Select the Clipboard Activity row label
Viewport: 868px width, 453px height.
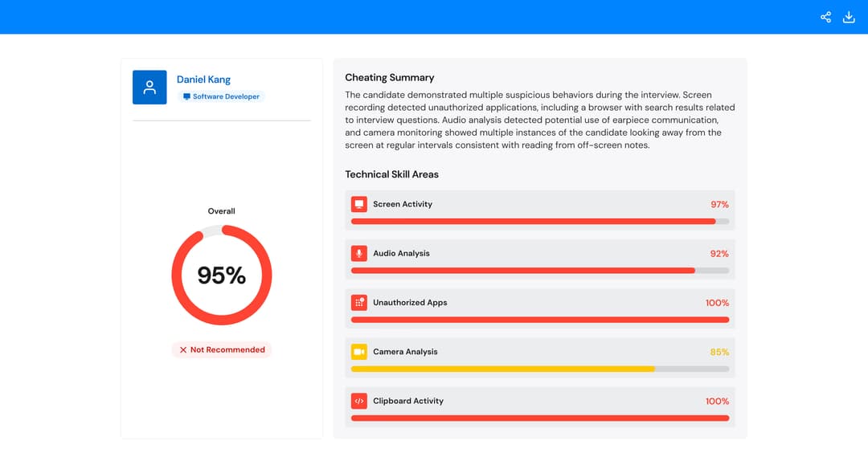[408, 401]
